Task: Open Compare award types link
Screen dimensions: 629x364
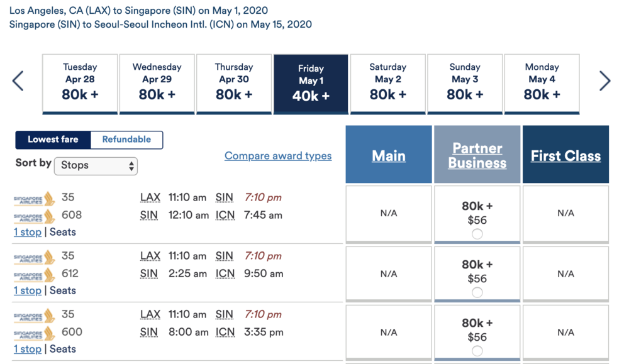Action: (x=278, y=156)
